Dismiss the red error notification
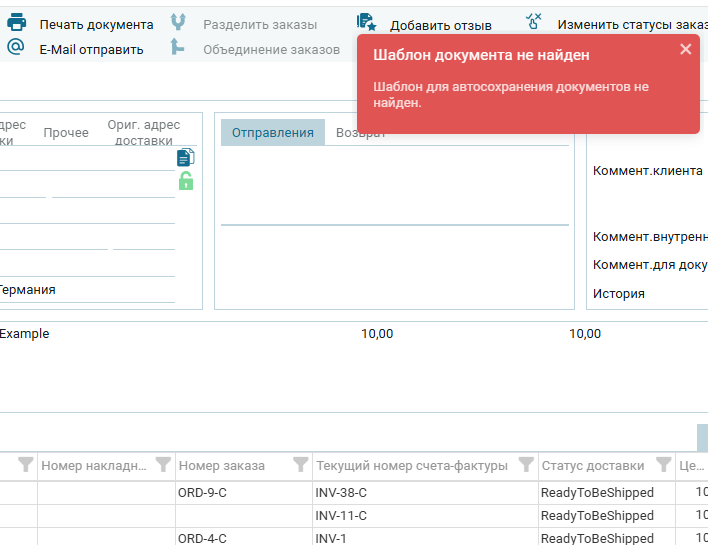The image size is (708, 545). pyautogui.click(x=685, y=49)
